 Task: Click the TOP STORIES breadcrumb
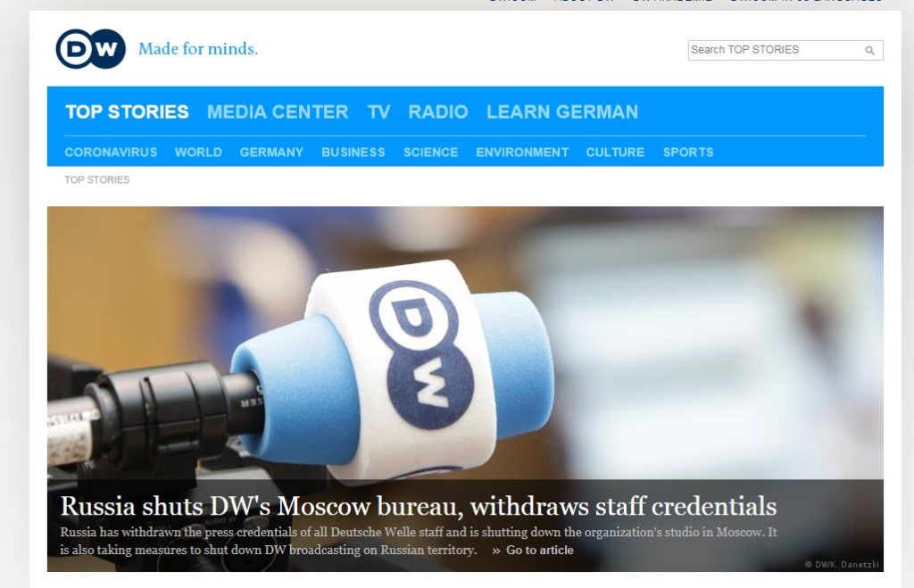click(96, 179)
